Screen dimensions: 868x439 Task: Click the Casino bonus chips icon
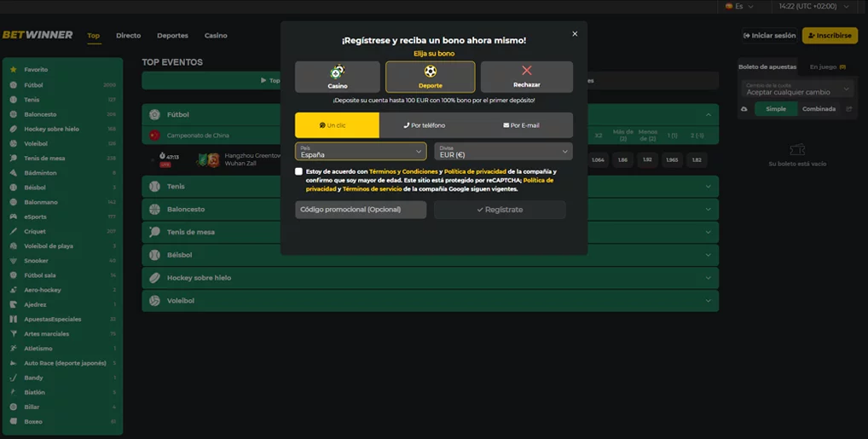(337, 72)
